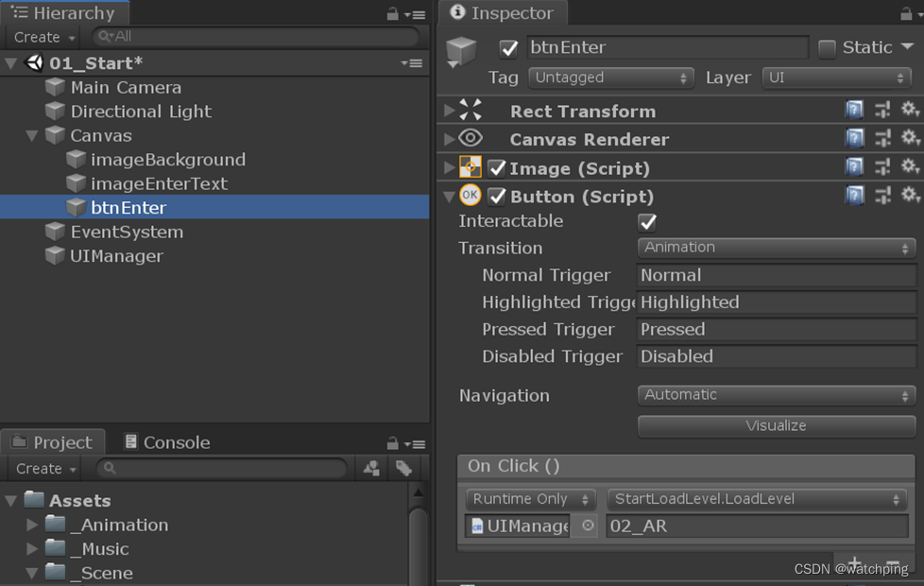Click the Pressed Trigger text field
This screenshot has width=924, height=586.
(x=777, y=330)
